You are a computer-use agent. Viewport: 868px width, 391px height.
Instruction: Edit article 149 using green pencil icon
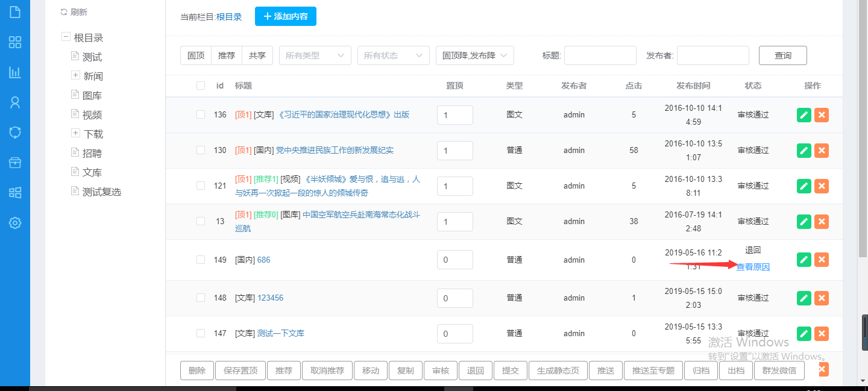(x=804, y=260)
